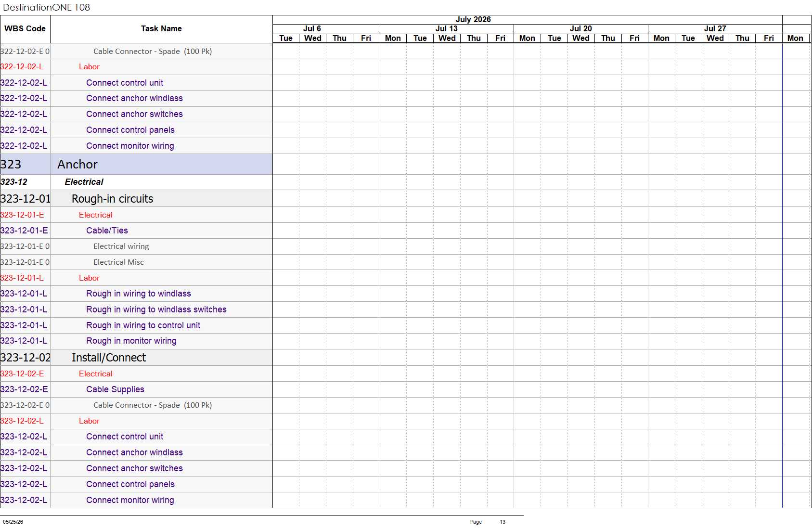
Task: Click 'Rough in wiring to control unit'
Action: [x=143, y=325]
